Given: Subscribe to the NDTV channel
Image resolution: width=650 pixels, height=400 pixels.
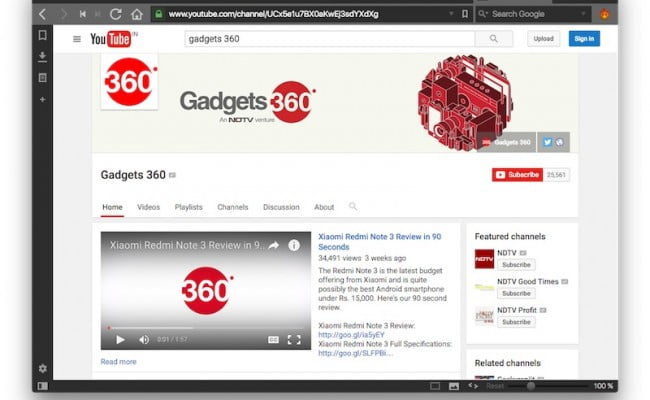Looking at the screenshot, I should (516, 264).
